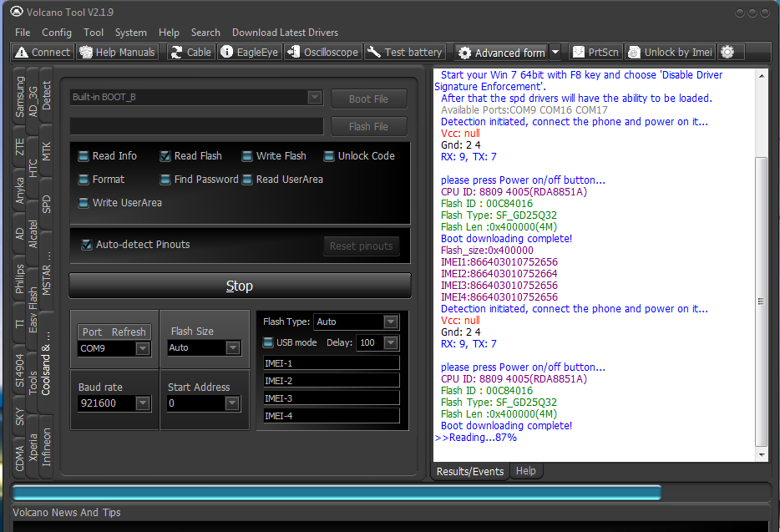Select the Read UserArea checkbox
780x532 pixels.
[x=246, y=180]
